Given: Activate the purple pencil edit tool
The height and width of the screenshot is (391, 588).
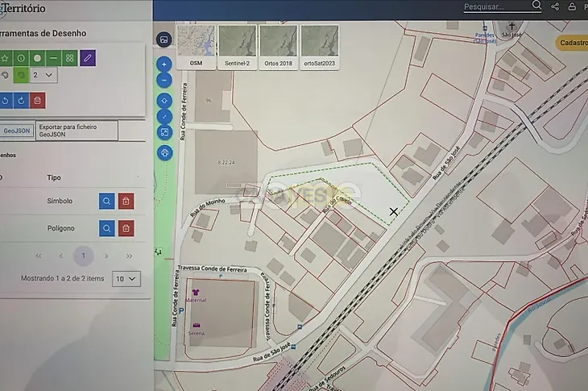Looking at the screenshot, I should coord(88,58).
